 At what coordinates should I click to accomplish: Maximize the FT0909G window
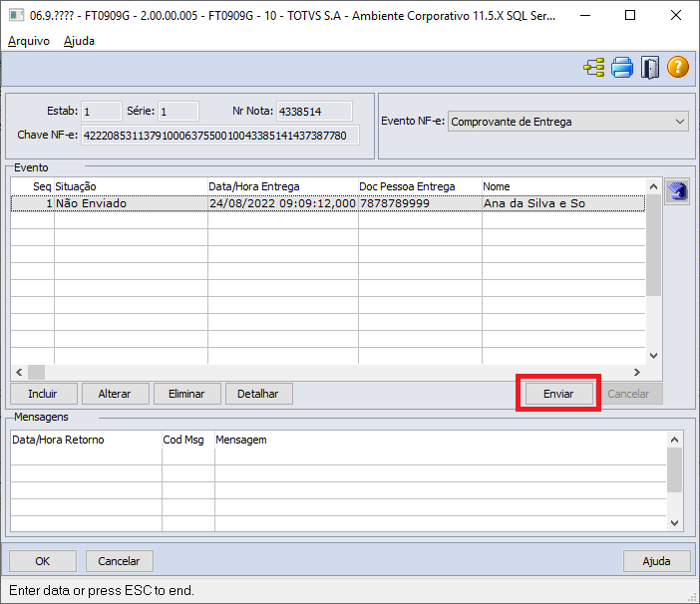630,16
